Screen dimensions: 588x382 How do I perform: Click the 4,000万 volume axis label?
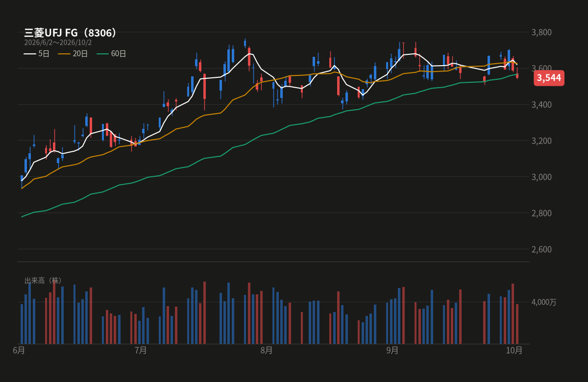tap(544, 302)
